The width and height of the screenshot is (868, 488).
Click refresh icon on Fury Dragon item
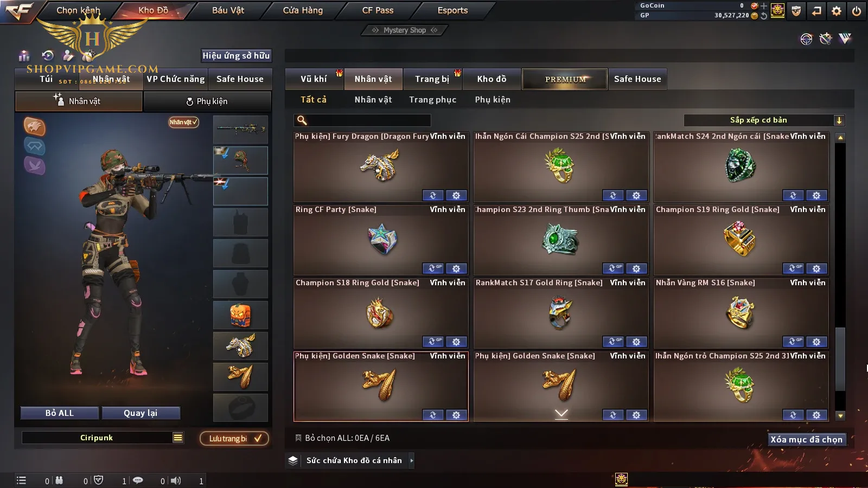tap(433, 195)
